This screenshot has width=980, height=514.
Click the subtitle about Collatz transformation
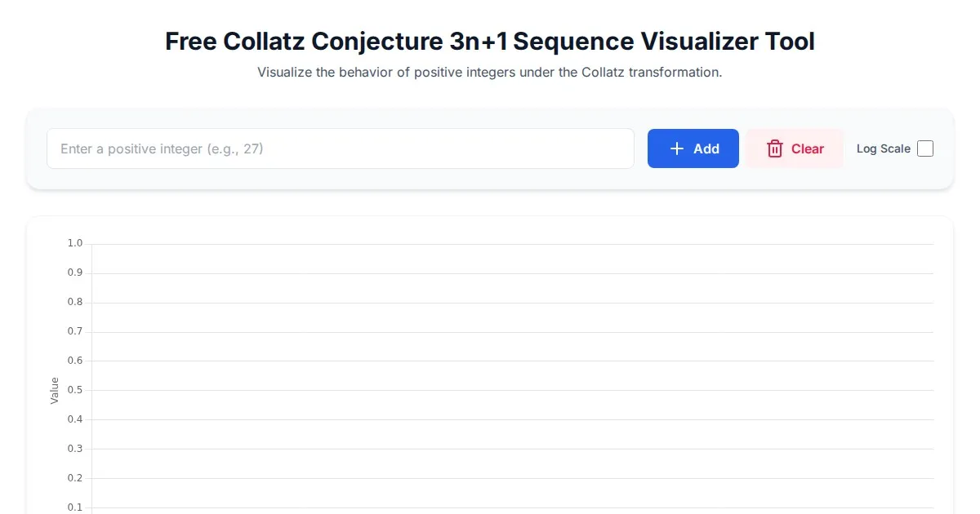490,72
